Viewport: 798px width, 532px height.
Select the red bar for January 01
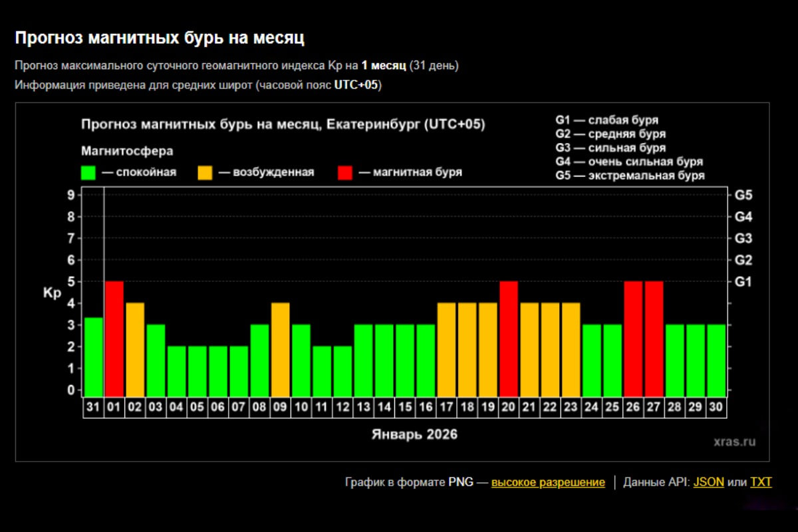pos(114,338)
